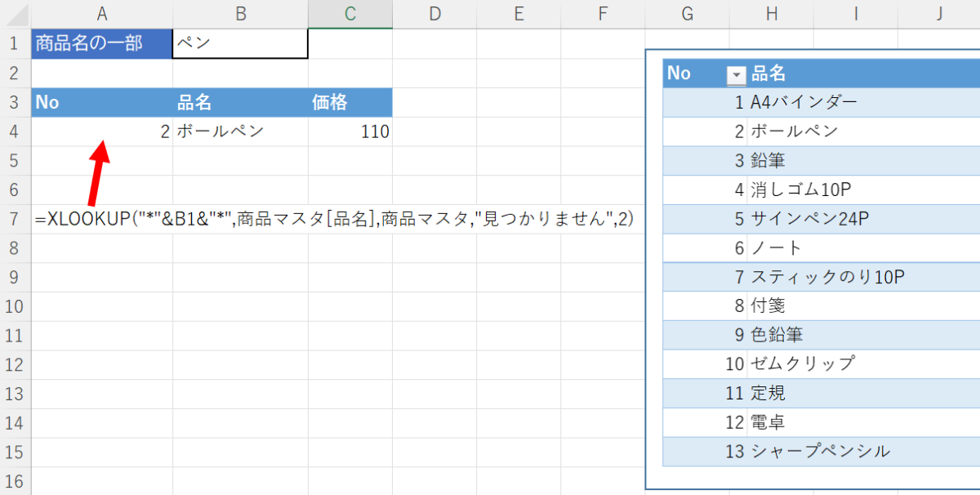Select row 7 header

16,219
